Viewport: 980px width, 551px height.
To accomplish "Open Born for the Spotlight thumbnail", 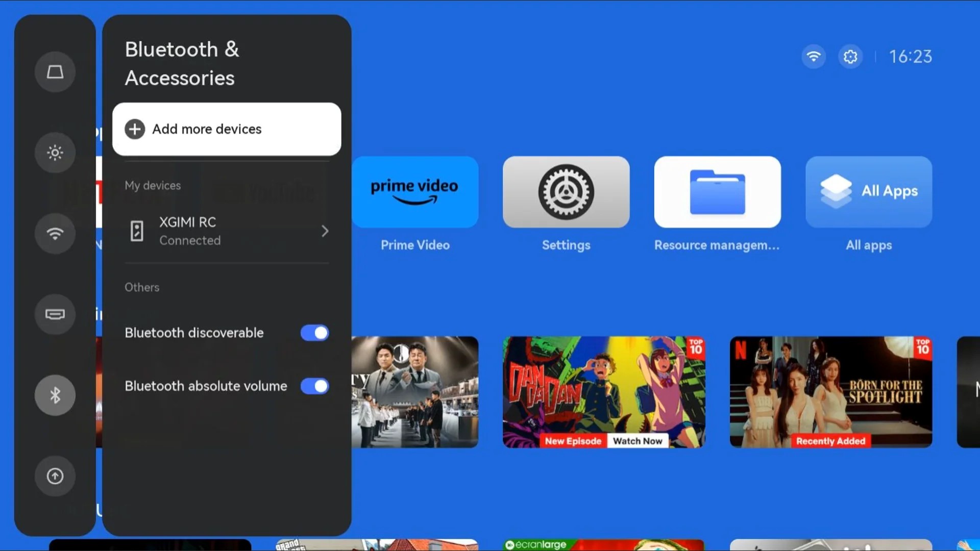I will coord(831,392).
